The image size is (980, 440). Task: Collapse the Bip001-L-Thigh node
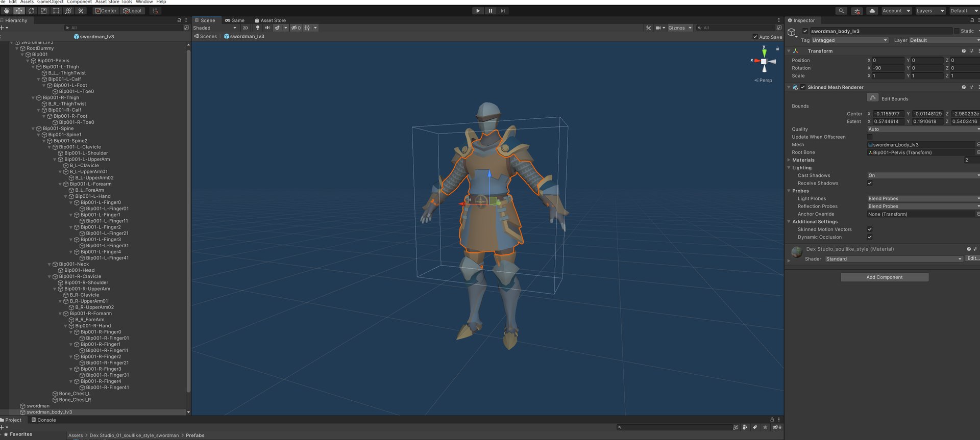[x=33, y=67]
